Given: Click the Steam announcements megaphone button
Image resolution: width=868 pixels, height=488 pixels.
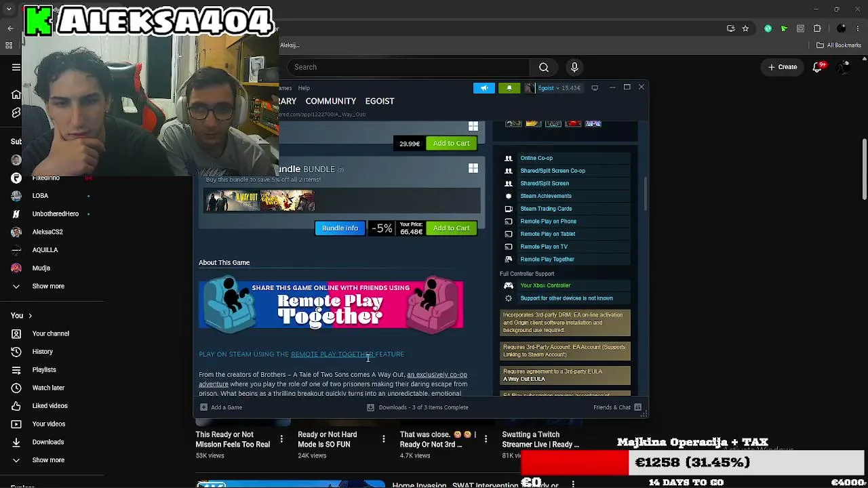Looking at the screenshot, I should tap(484, 88).
